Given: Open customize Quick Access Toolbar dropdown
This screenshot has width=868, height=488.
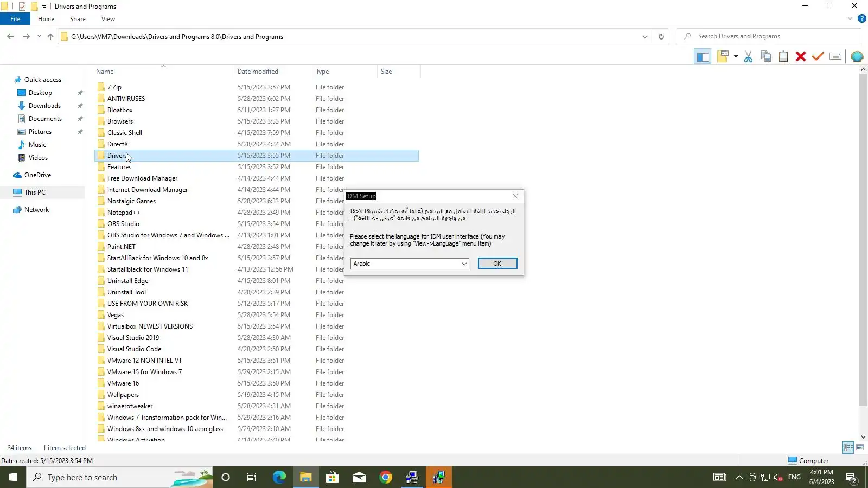Looking at the screenshot, I should tap(44, 7).
